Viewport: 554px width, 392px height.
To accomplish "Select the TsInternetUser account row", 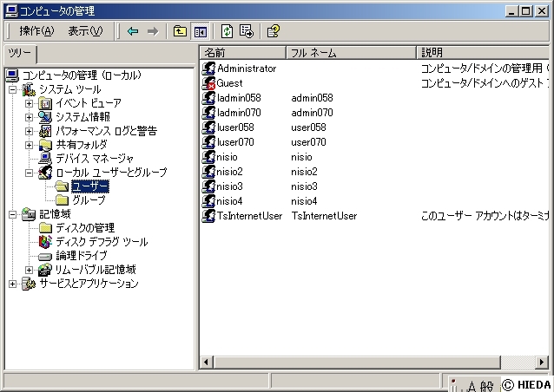I will click(x=249, y=216).
